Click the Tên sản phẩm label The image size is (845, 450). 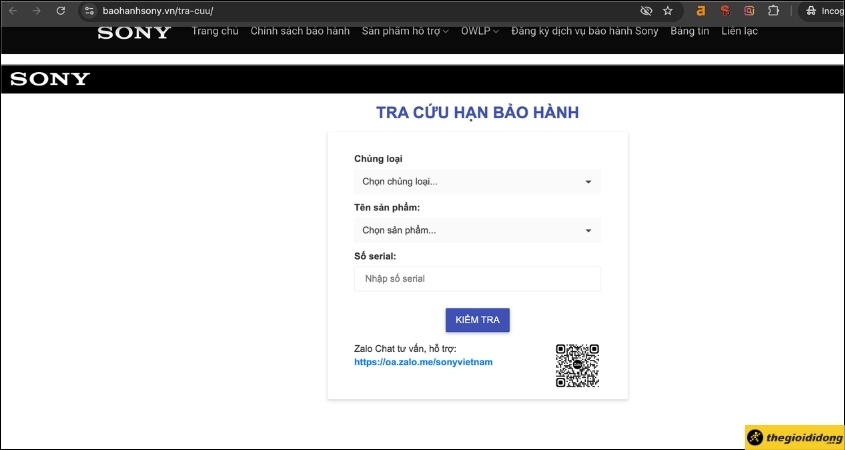[387, 207]
